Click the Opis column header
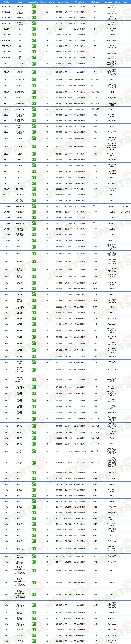This screenshot has width=131, height=644. click(x=125, y=2)
